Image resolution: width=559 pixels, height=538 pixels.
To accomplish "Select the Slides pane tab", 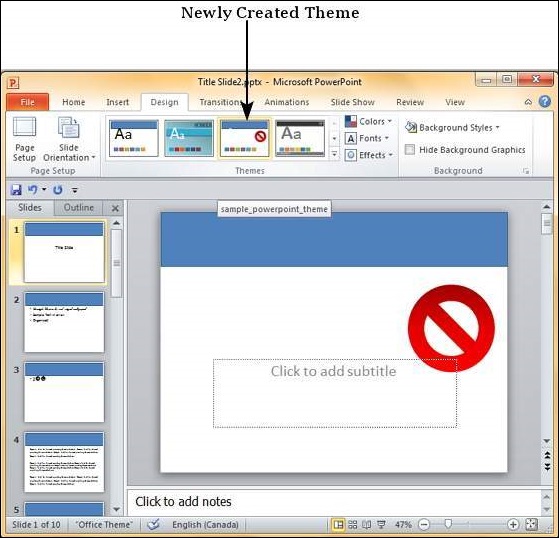I will coord(30,207).
